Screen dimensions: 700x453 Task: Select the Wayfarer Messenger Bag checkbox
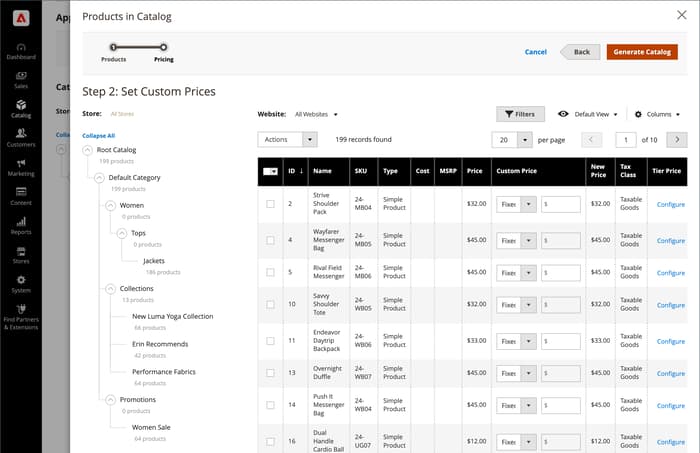(x=270, y=240)
